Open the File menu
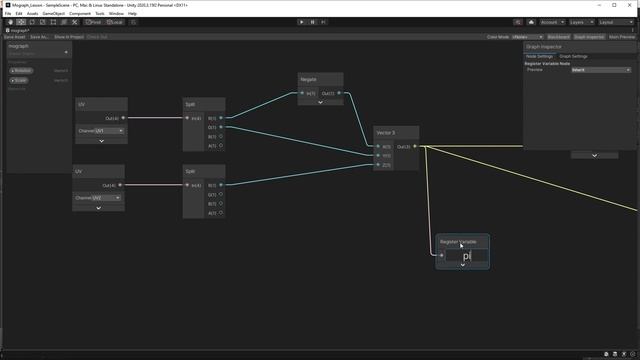640x360 pixels. coord(8,13)
